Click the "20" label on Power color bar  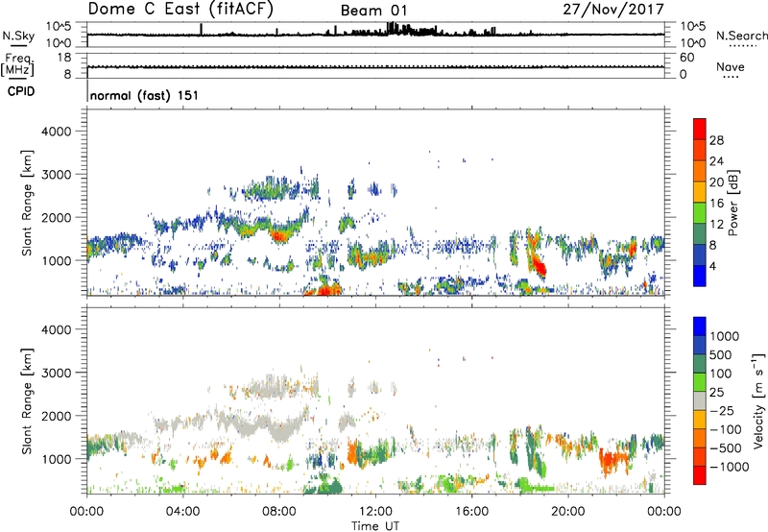pyautogui.click(x=716, y=182)
